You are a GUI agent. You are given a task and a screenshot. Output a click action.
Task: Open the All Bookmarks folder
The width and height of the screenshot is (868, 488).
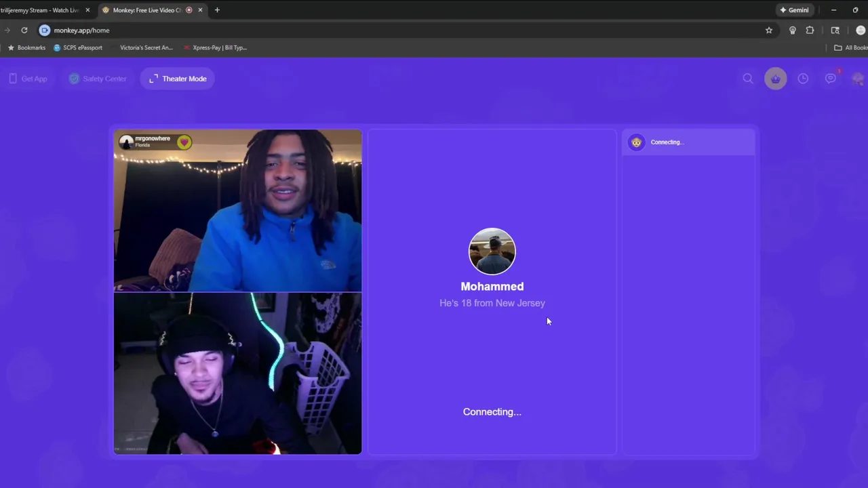pos(850,47)
